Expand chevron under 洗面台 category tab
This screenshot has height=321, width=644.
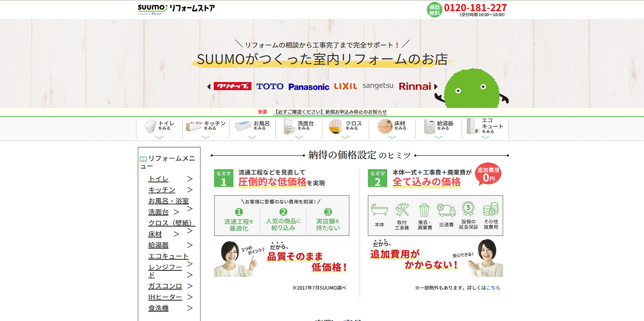coord(299,137)
